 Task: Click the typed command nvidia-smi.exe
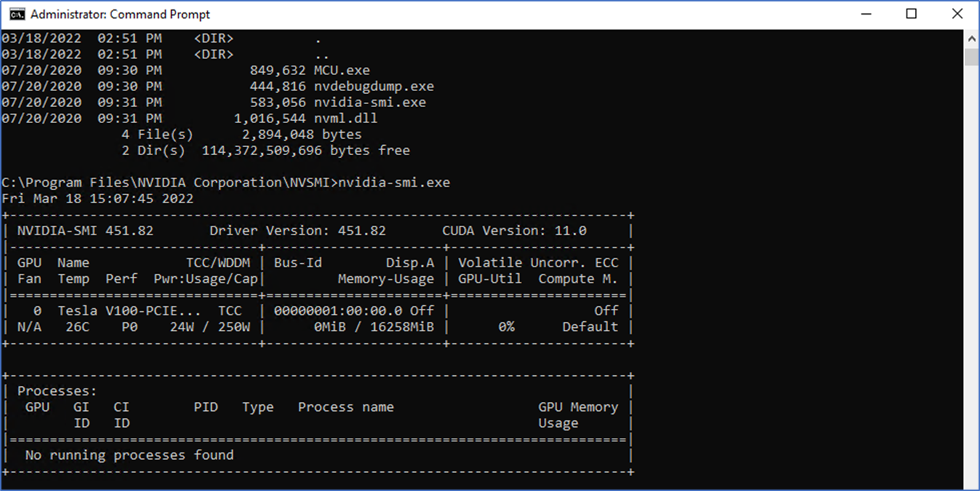[x=394, y=183]
